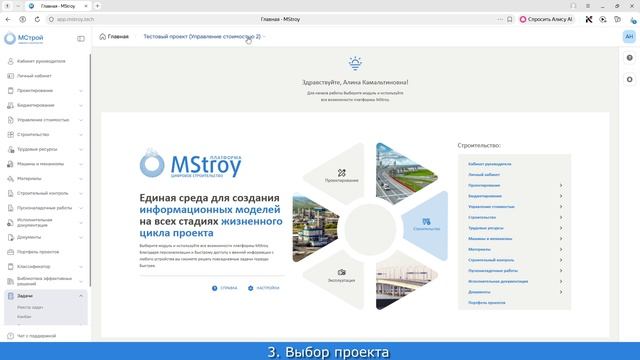Viewport: 640px width, 360px height.
Task: Open the gear icon on right rail
Action: (x=630, y=80)
